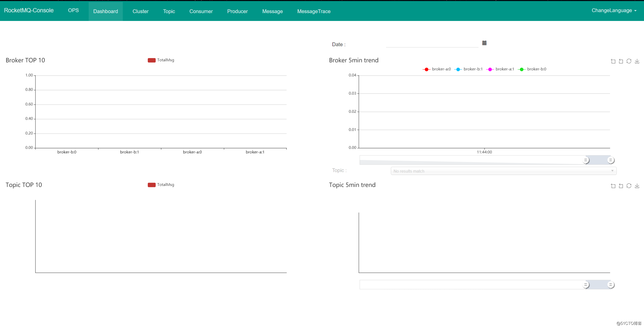Click Broker trend zoom slider right handle
The height and width of the screenshot is (328, 644).
click(x=611, y=160)
